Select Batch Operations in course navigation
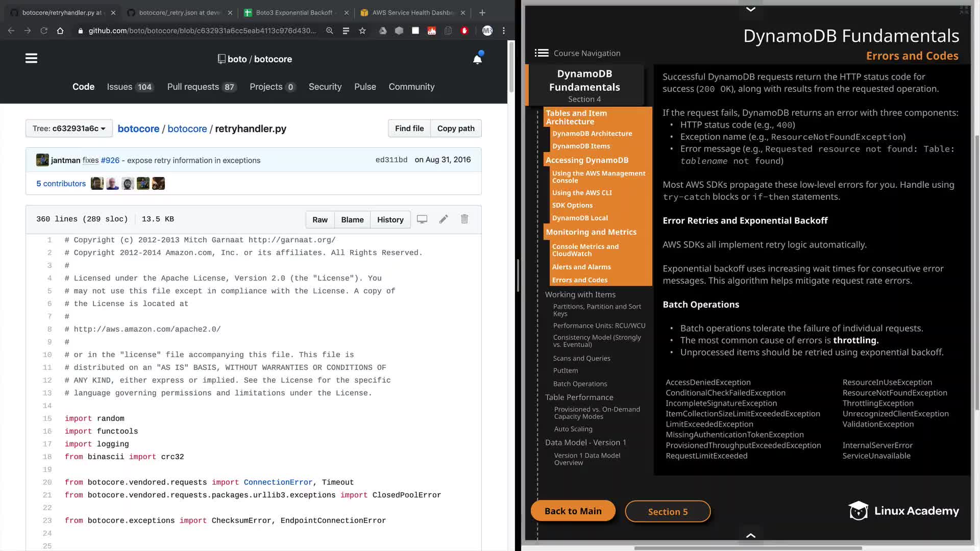Screen dimensions: 980x551 pyautogui.click(x=580, y=384)
